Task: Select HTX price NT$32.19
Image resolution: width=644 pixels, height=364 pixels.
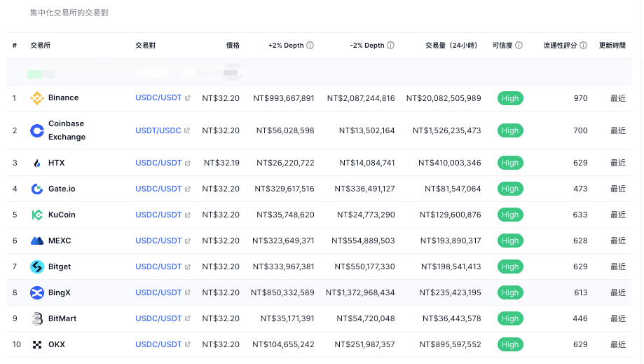Action: pos(221,163)
